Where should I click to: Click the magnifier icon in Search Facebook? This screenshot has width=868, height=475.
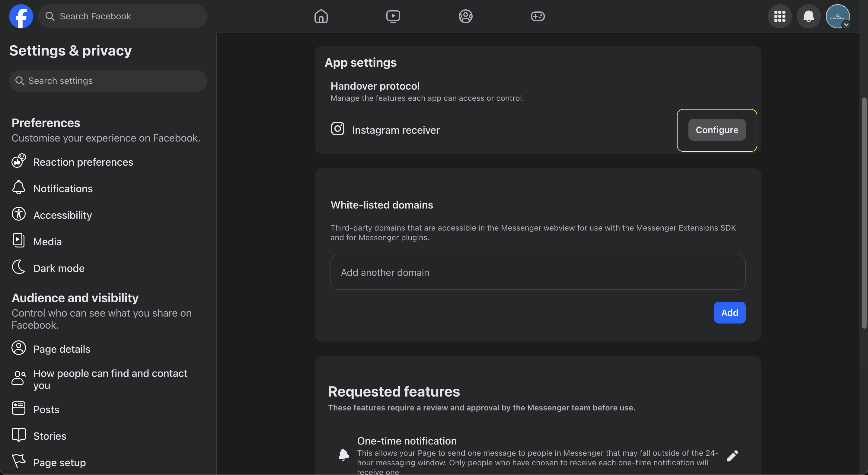50,16
